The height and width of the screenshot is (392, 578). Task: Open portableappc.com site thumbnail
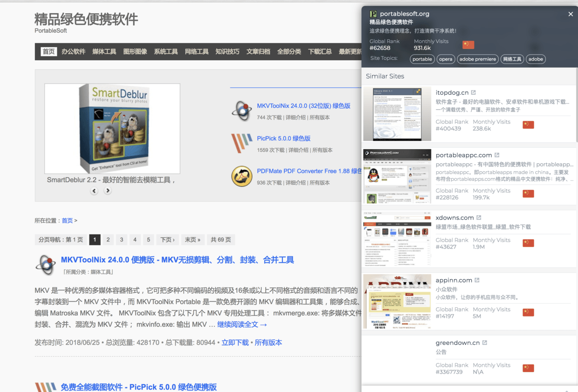[397, 177]
